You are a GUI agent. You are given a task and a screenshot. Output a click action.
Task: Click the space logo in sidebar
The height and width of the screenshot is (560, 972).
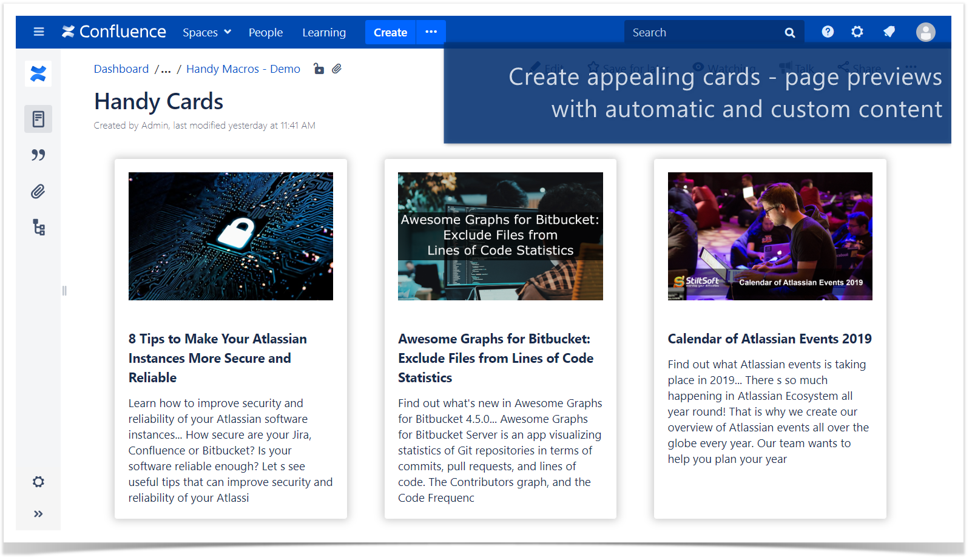coord(38,74)
